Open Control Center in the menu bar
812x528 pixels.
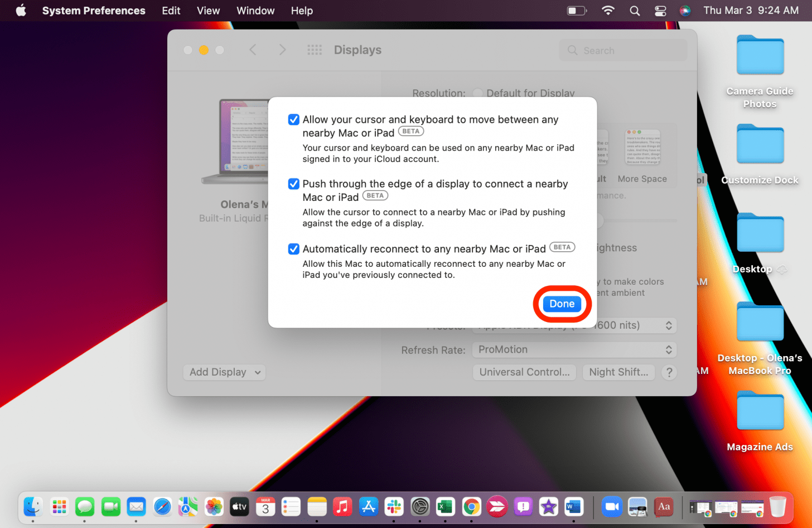[660, 11]
